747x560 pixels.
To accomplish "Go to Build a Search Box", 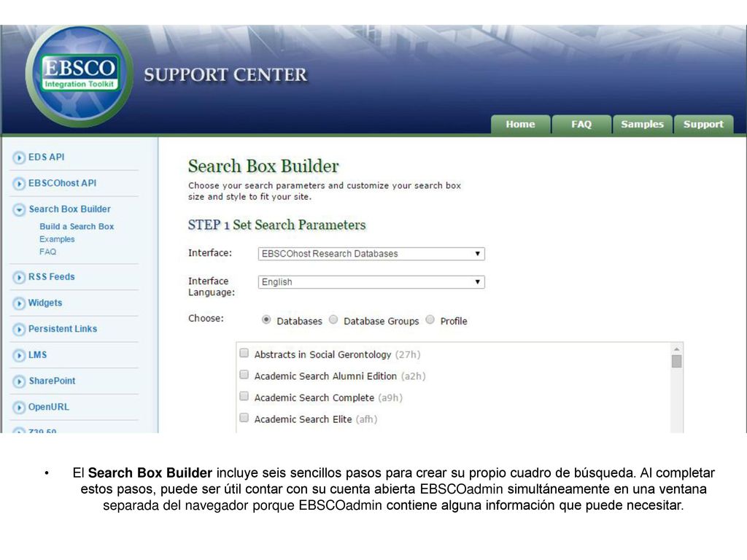I will [77, 227].
